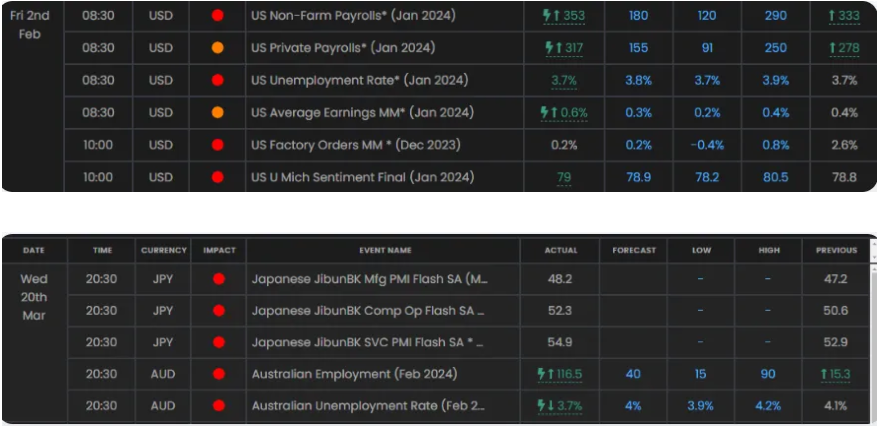
Task: Click the actual value 54.9 for Japanese SVC PMI
Action: click(561, 343)
